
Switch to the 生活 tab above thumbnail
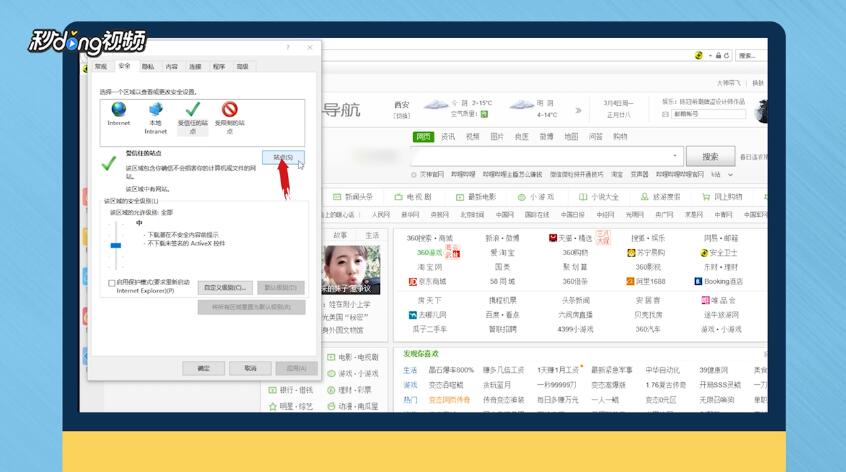[372, 236]
